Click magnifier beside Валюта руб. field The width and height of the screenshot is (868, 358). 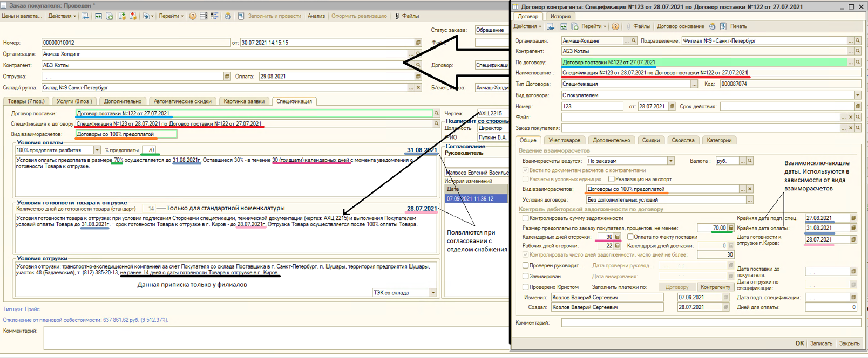click(750, 161)
